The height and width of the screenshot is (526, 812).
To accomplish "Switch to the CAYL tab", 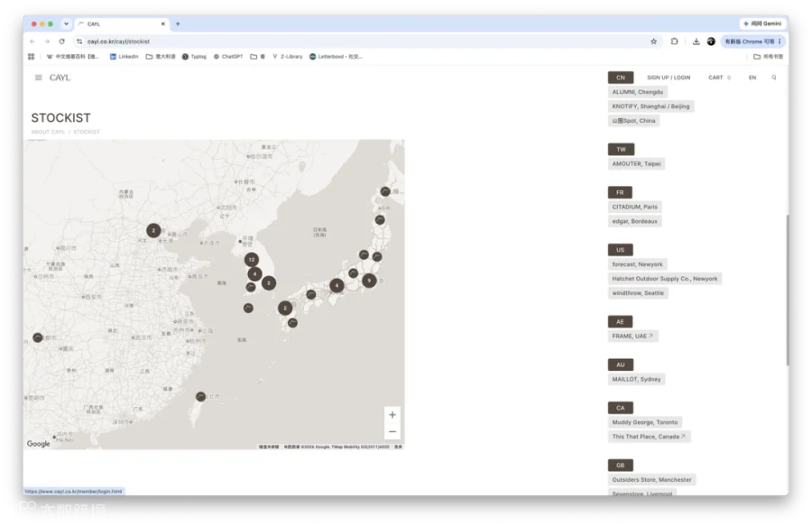I will (x=122, y=23).
